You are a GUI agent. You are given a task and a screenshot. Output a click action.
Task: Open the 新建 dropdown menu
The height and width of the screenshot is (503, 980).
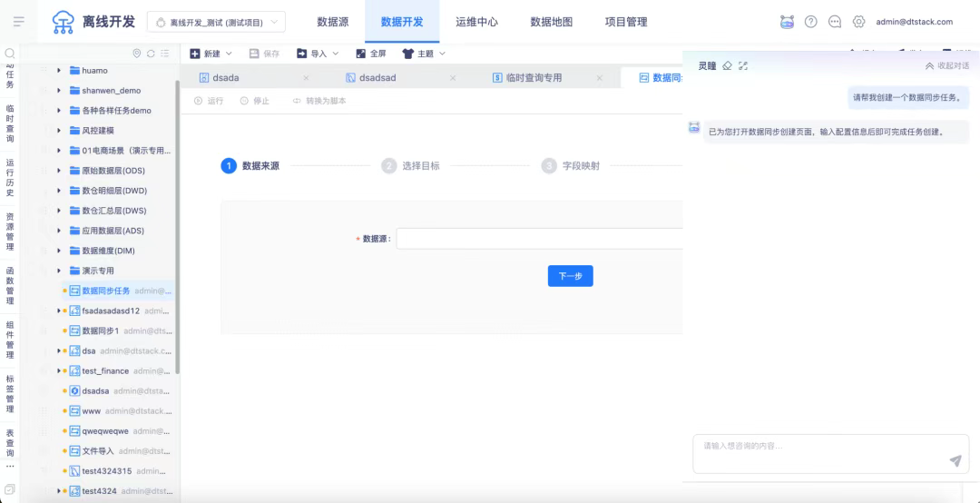[211, 54]
